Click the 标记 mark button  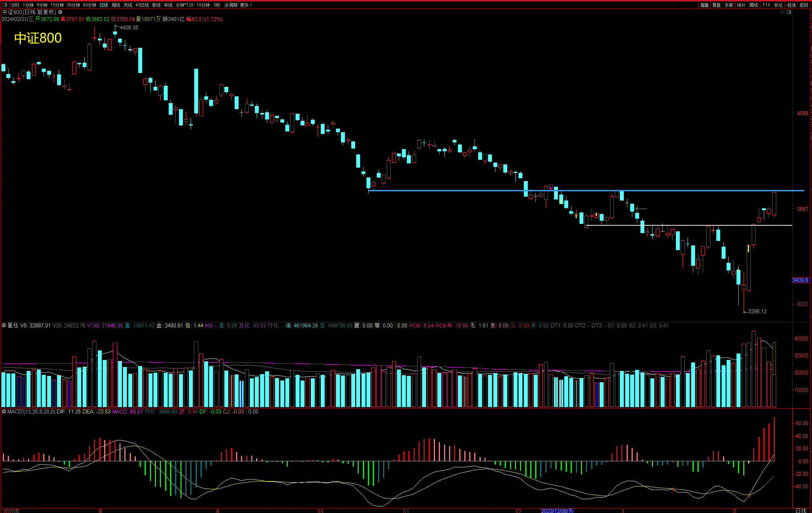[x=778, y=5]
